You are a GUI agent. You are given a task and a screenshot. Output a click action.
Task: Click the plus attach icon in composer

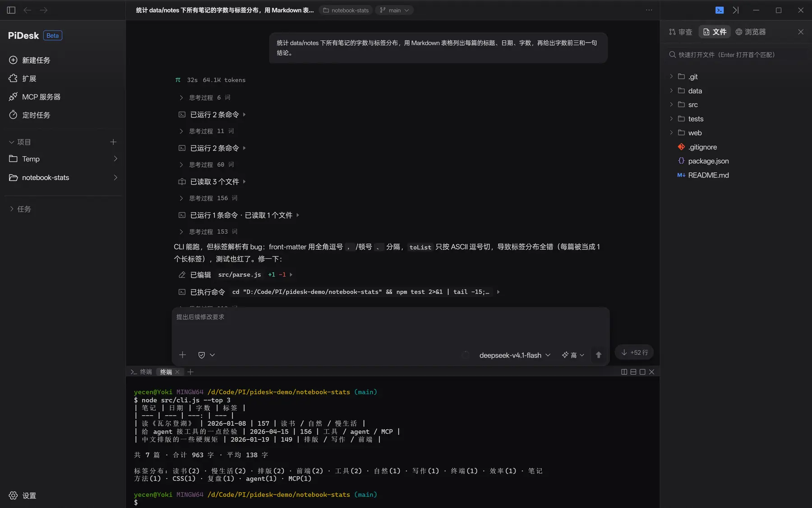coord(182,355)
